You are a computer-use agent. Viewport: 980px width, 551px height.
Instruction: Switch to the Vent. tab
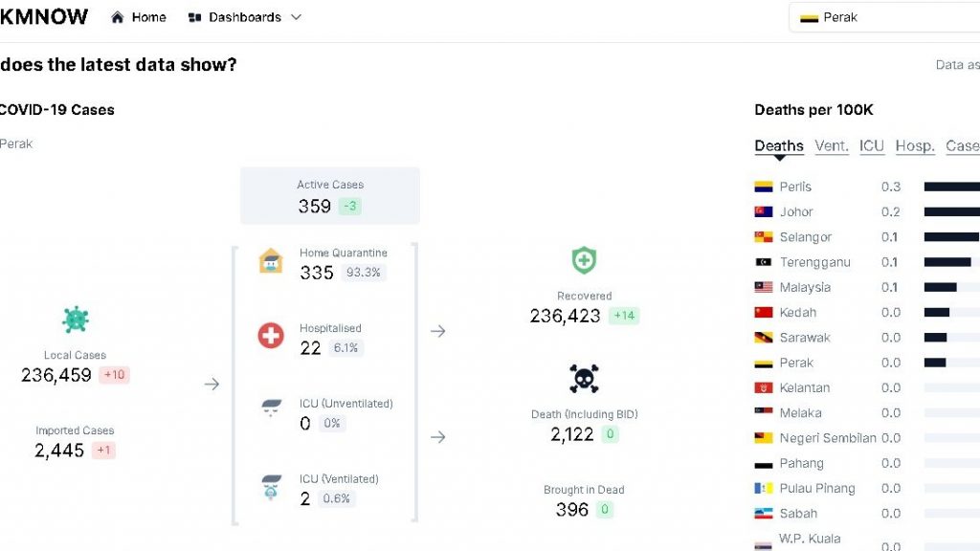pos(832,146)
